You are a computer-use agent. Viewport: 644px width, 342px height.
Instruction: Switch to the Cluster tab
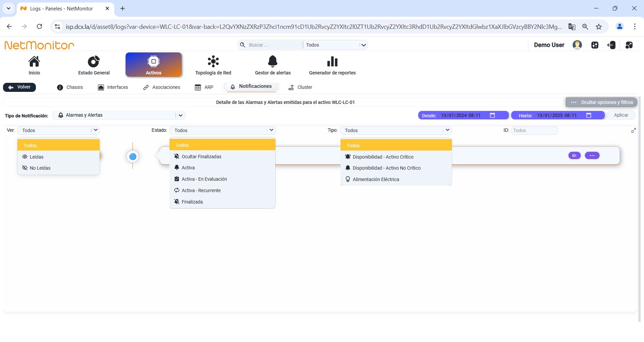(x=301, y=87)
